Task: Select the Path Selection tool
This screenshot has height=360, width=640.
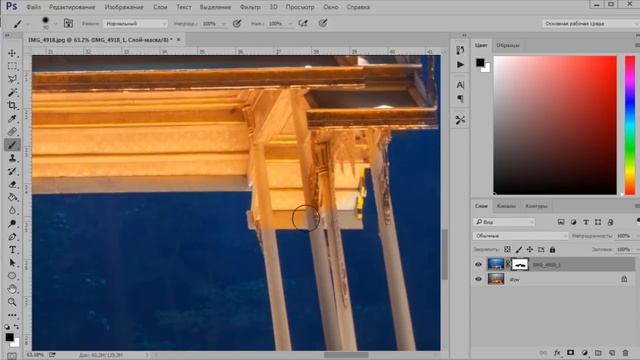Action: [x=12, y=262]
